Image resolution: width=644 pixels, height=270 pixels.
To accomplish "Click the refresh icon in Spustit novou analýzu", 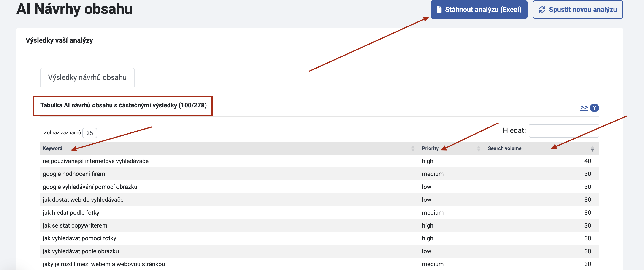I will (542, 10).
